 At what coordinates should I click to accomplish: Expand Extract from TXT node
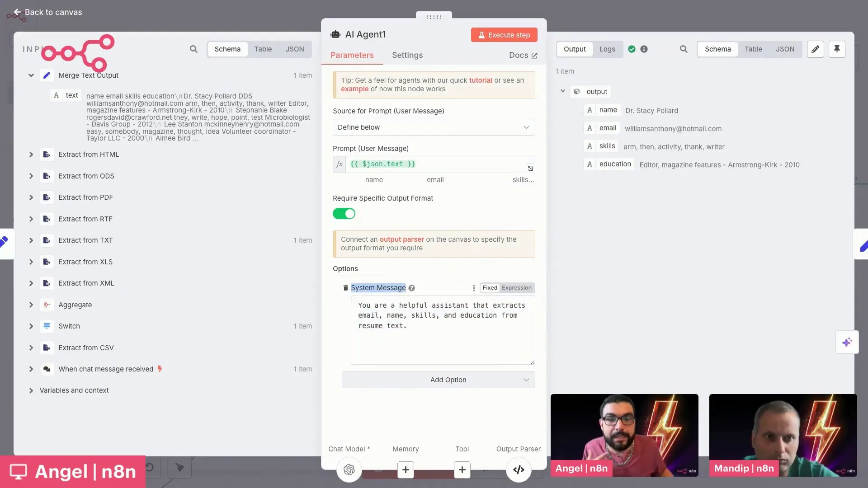pyautogui.click(x=31, y=240)
